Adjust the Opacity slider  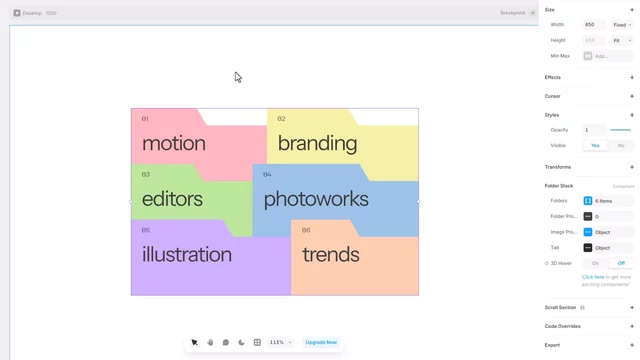(x=620, y=130)
